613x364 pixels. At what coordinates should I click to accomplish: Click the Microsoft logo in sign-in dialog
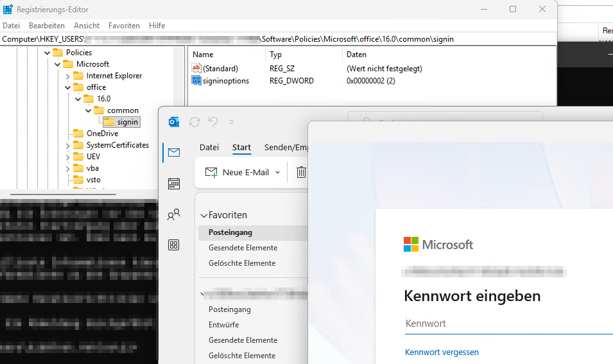438,245
